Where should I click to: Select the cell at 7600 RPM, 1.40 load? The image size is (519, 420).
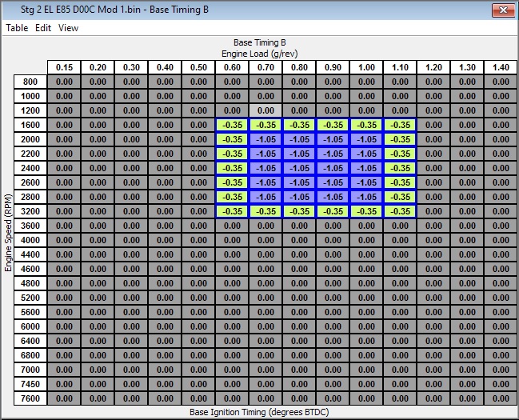tap(501, 398)
